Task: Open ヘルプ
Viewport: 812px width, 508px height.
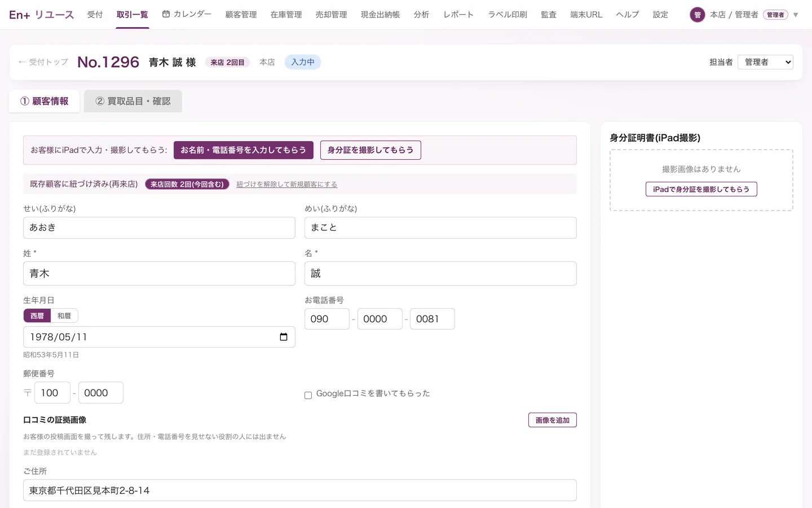Action: point(627,15)
